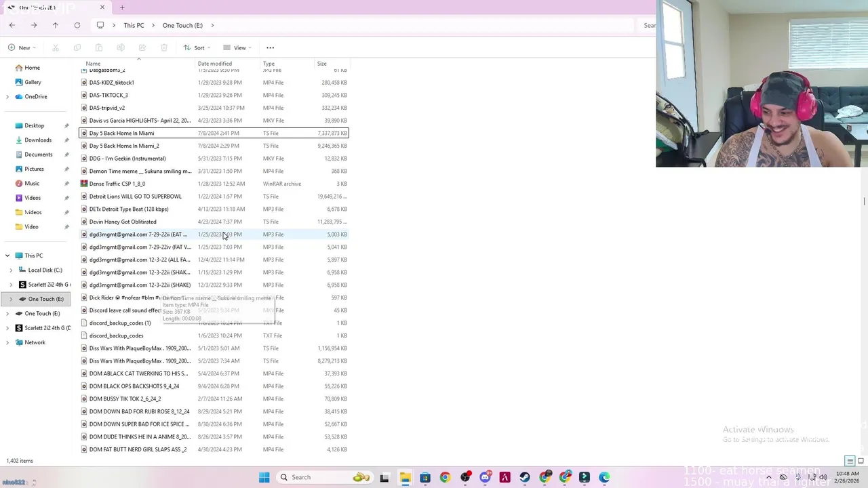Open Task View on the taskbar
868x488 pixels.
384,477
